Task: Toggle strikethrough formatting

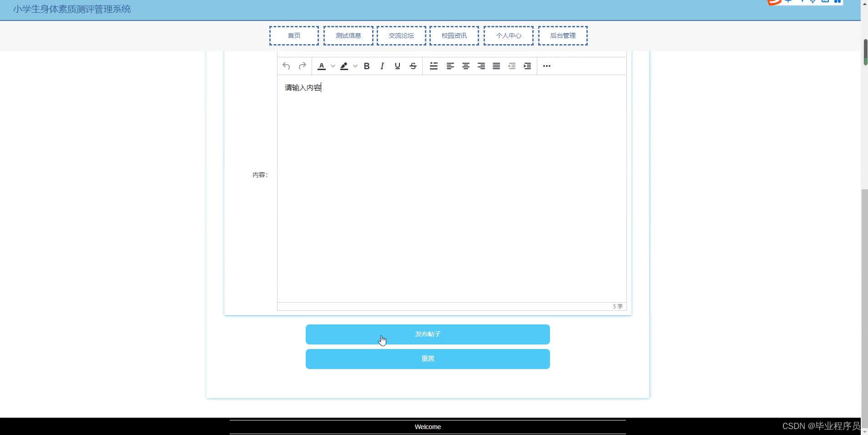Action: pyautogui.click(x=413, y=66)
